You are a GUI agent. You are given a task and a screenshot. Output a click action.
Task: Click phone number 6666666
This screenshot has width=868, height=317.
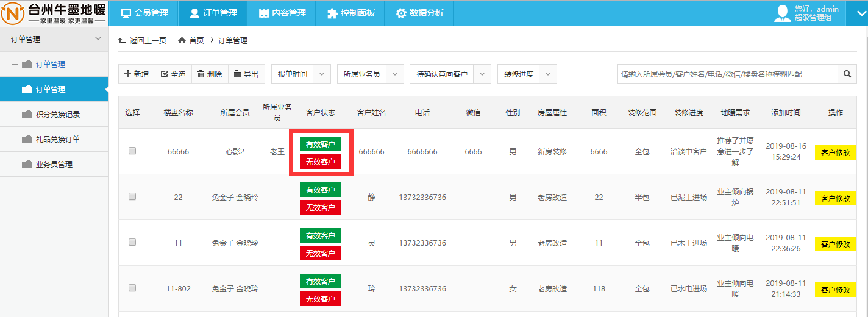click(422, 151)
